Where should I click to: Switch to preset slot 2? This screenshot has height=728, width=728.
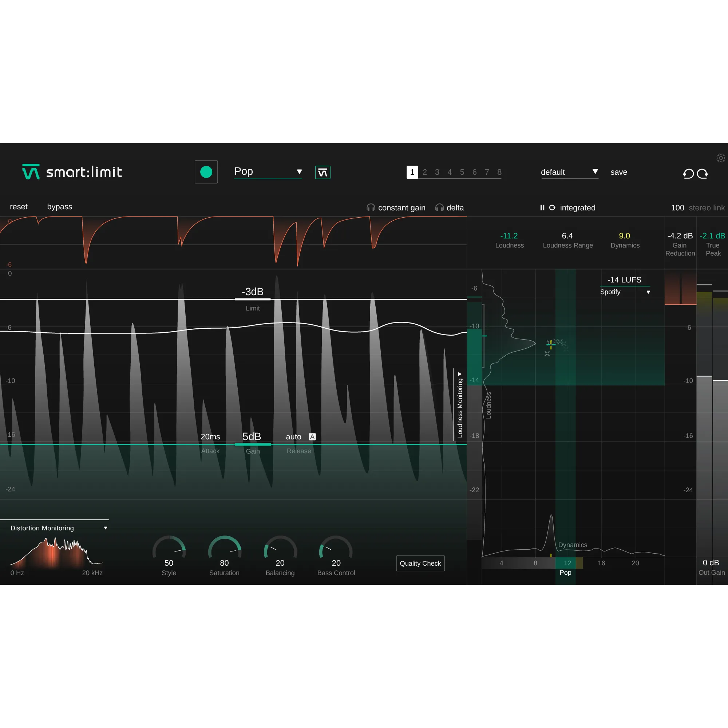click(x=425, y=172)
